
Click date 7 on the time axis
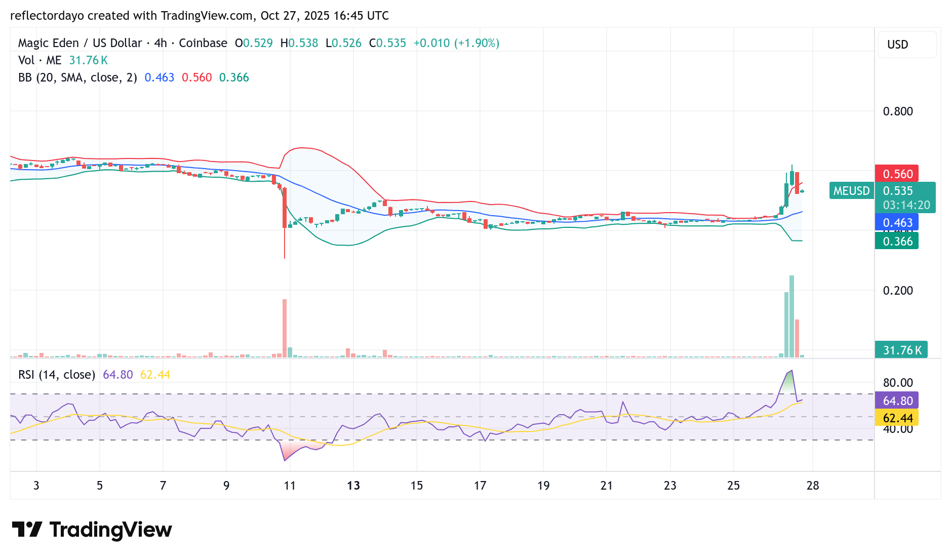pyautogui.click(x=163, y=486)
